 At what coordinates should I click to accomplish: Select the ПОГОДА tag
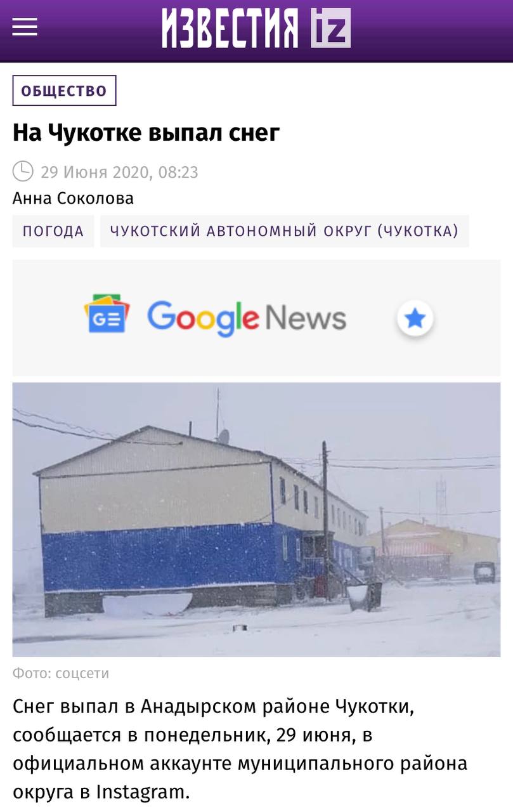pyautogui.click(x=53, y=231)
